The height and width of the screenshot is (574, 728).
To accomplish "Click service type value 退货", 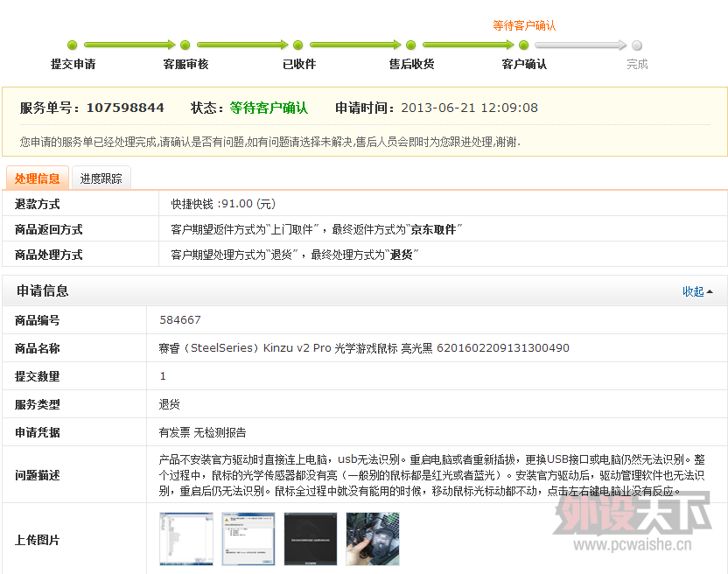I will point(170,404).
